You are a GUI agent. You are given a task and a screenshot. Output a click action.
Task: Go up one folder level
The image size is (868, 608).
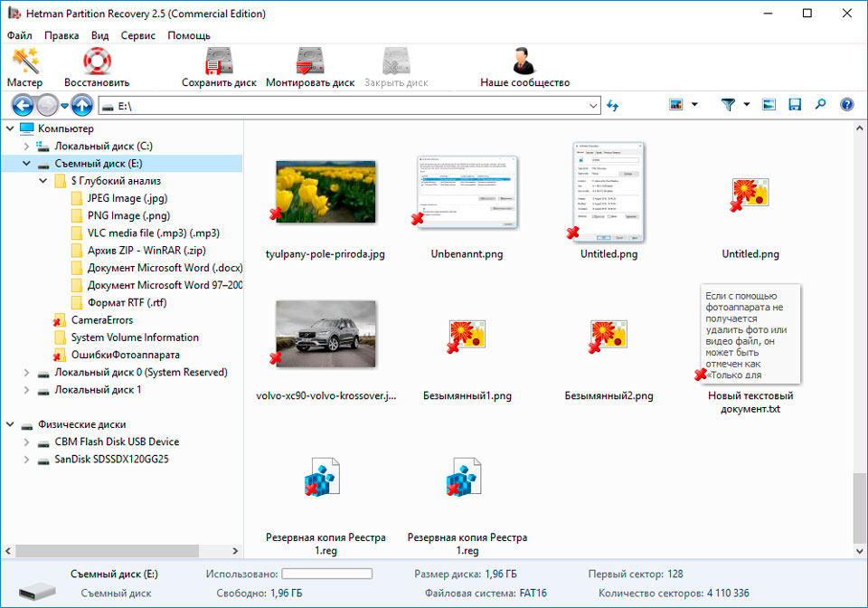point(82,105)
